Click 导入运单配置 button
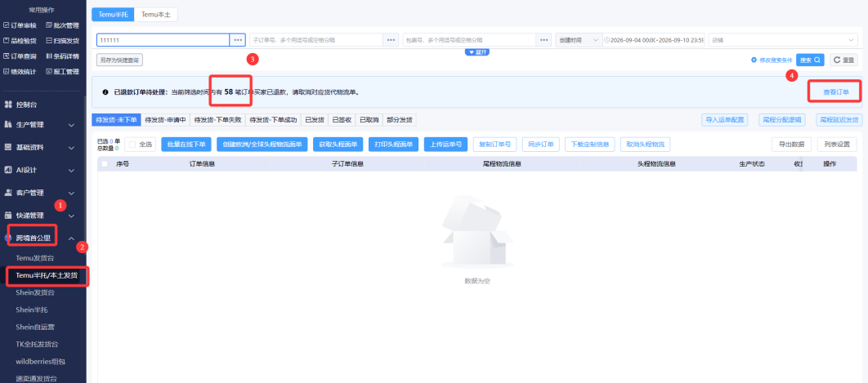 click(725, 119)
